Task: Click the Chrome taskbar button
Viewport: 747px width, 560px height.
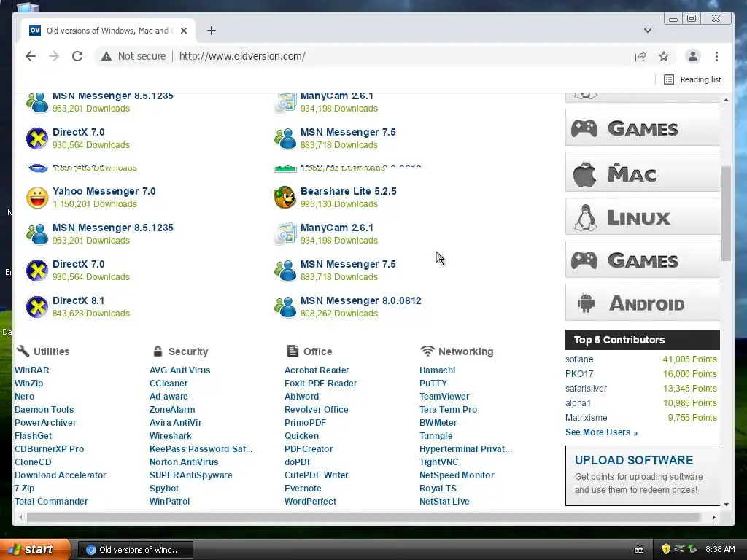Action: [x=135, y=550]
